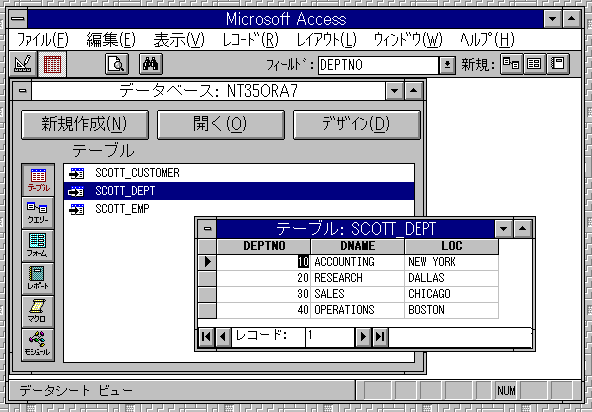The width and height of the screenshot is (592, 412).
Task: Open the マクロ objects list
Action: pyautogui.click(x=38, y=312)
